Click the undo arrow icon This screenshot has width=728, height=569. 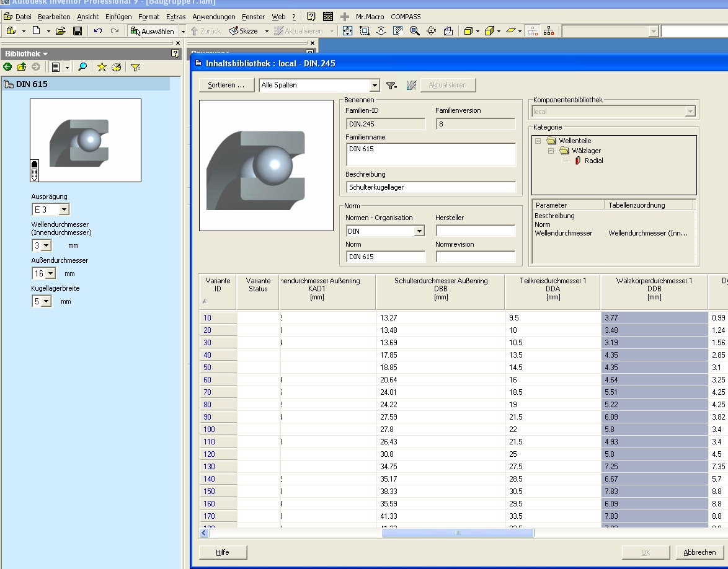[98, 31]
